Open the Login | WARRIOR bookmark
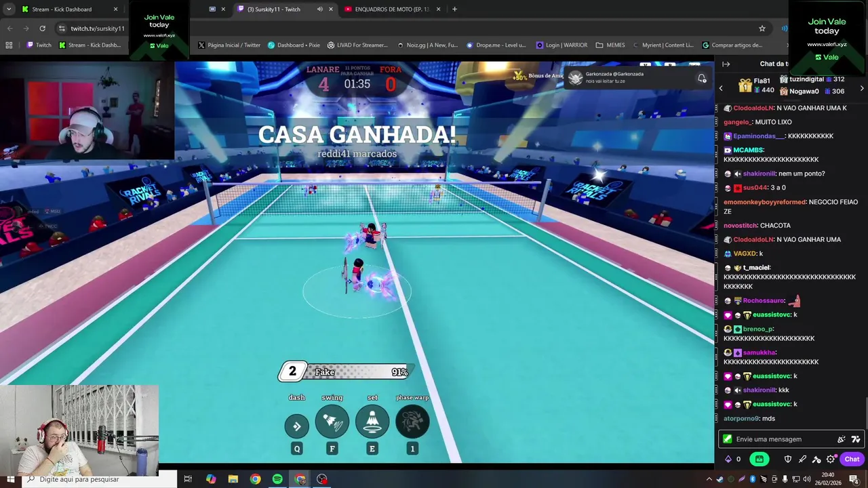This screenshot has height=488, width=868. 561,45
